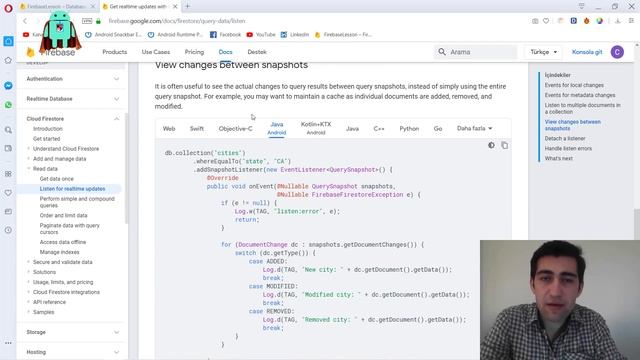Viewport: 640px width, 360px height.
Task: Open the Android Runtime P bookmark
Action: click(176, 35)
